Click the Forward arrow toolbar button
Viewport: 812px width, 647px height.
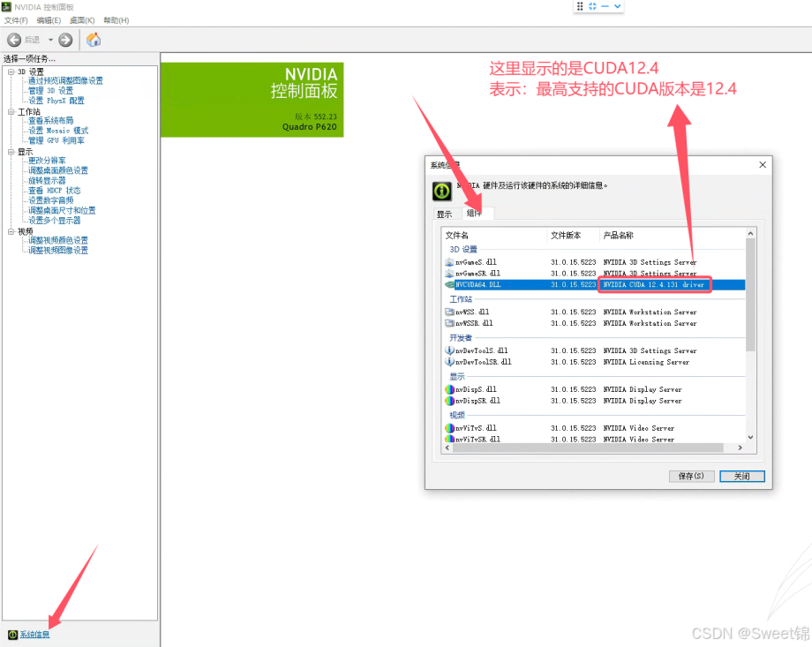(65, 40)
